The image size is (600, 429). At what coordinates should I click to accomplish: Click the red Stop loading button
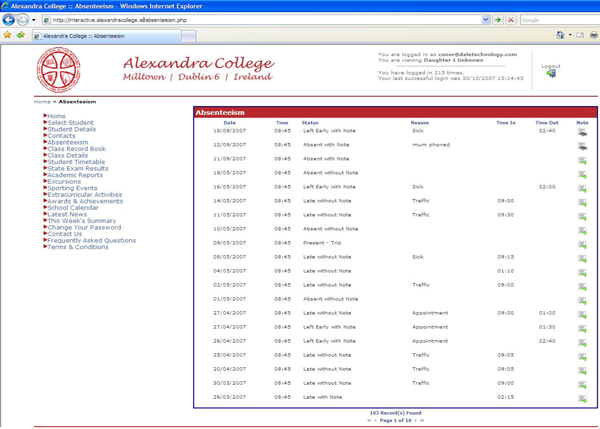click(510, 20)
